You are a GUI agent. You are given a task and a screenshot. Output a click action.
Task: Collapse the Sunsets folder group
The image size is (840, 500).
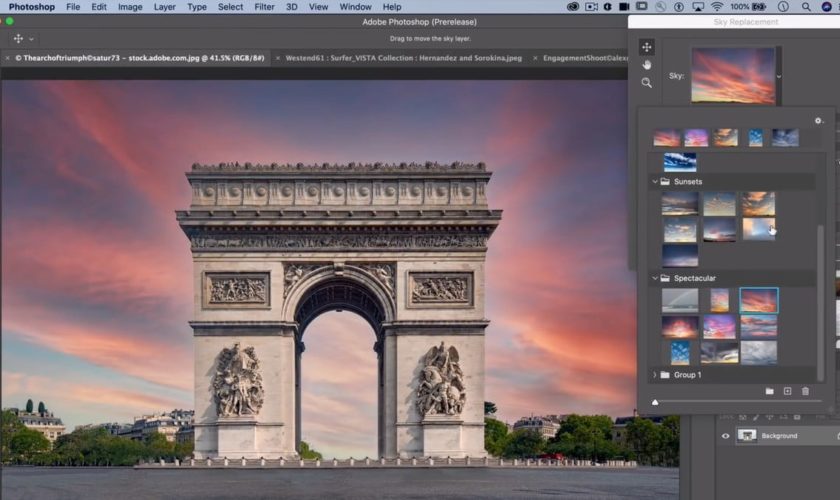[x=654, y=182]
